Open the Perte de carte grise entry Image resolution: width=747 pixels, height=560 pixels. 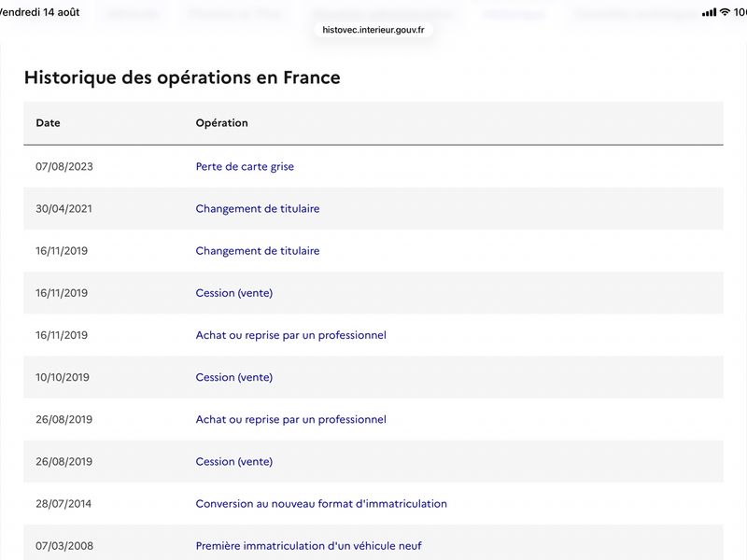click(245, 167)
